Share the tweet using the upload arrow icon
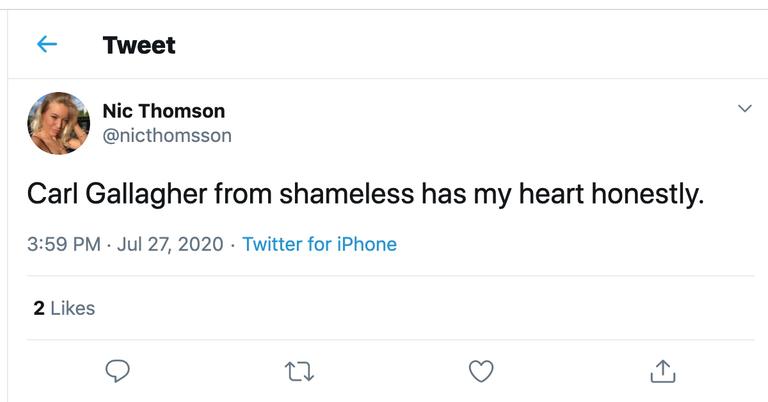This screenshot has width=768, height=402. [x=662, y=371]
